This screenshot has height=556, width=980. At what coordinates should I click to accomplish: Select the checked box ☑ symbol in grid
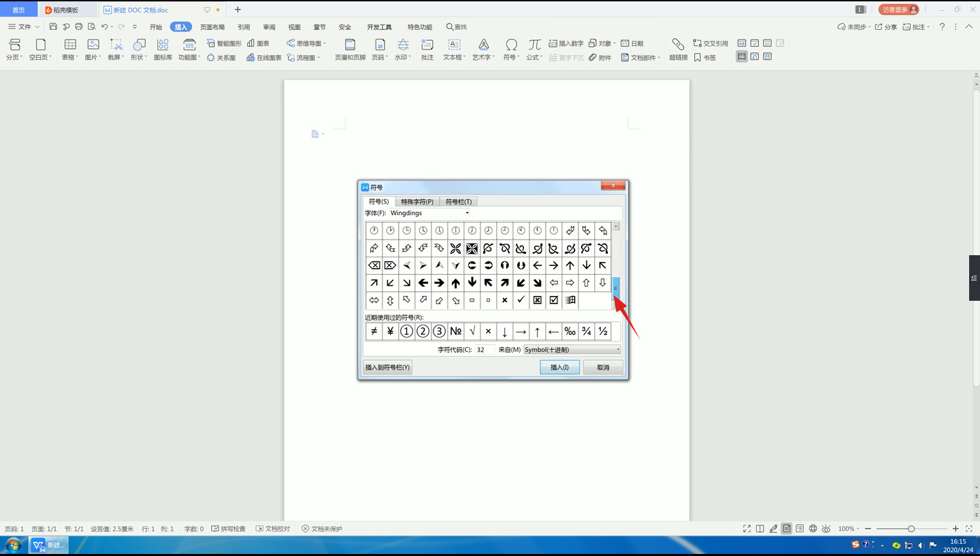[x=553, y=300]
